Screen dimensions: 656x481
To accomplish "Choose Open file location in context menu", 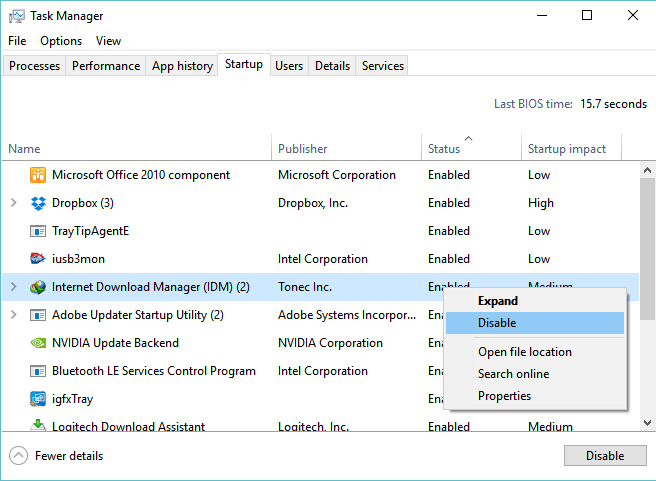I will click(535, 352).
